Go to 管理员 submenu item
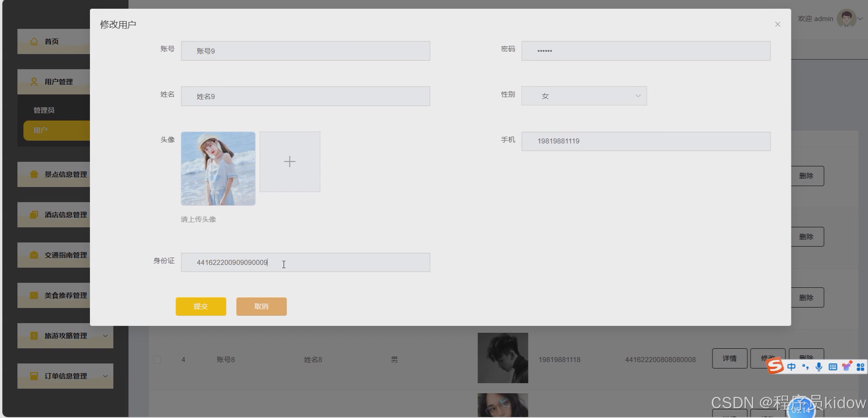868x418 pixels. tap(44, 110)
